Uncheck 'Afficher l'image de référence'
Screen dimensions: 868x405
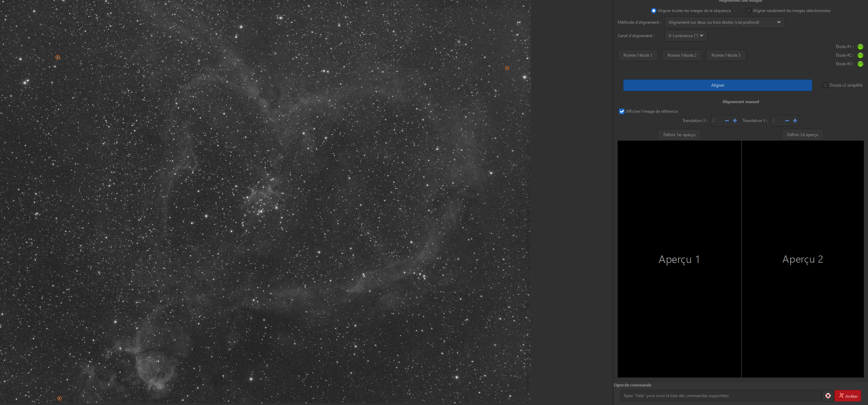622,111
